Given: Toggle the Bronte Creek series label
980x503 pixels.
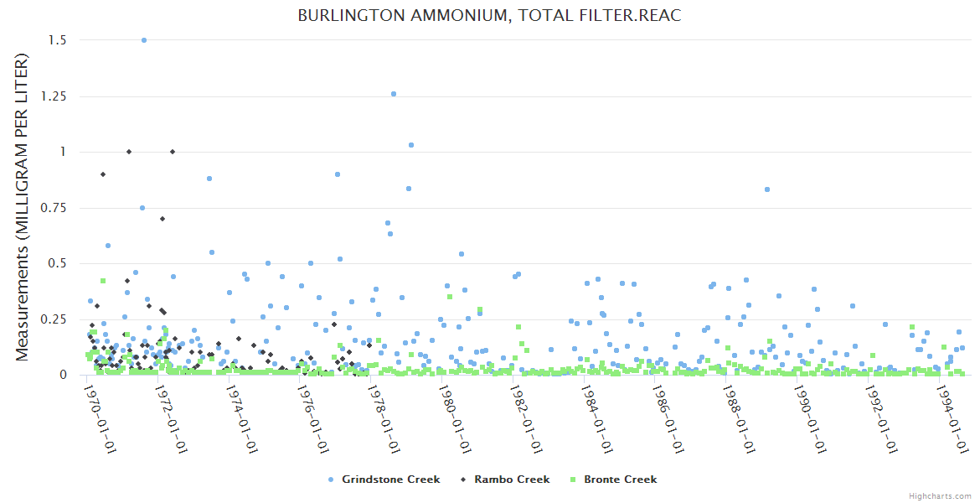Looking at the screenshot, I should [620, 480].
